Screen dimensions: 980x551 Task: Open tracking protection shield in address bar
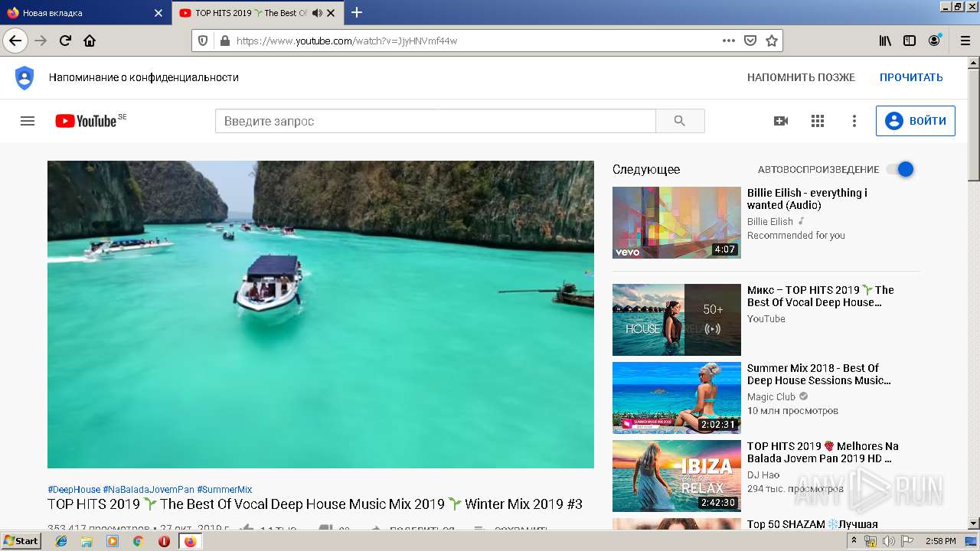pyautogui.click(x=203, y=41)
